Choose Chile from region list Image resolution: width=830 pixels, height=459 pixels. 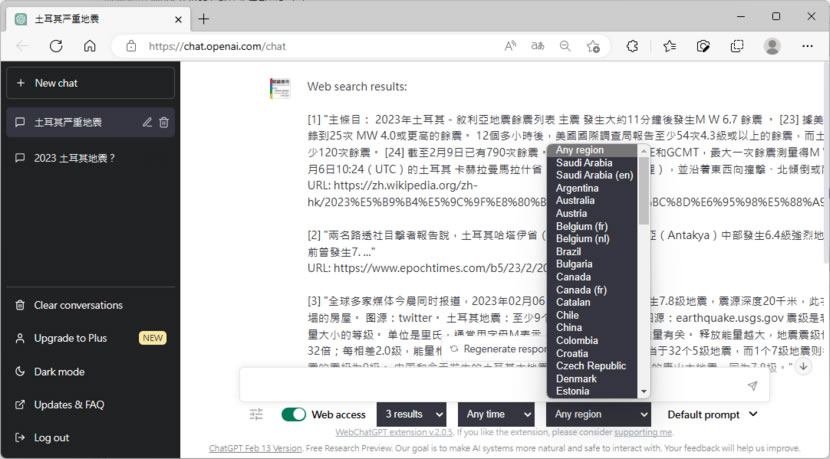point(594,315)
